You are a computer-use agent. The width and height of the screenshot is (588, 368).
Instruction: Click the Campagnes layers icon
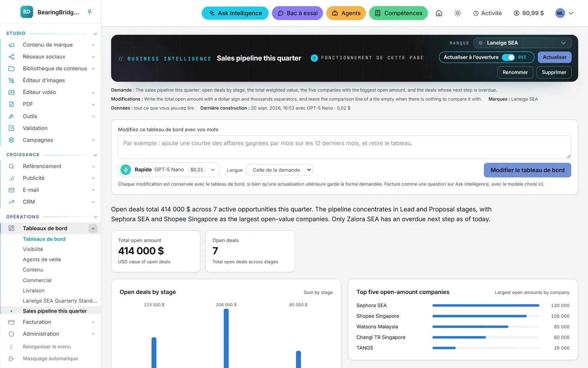(11, 140)
